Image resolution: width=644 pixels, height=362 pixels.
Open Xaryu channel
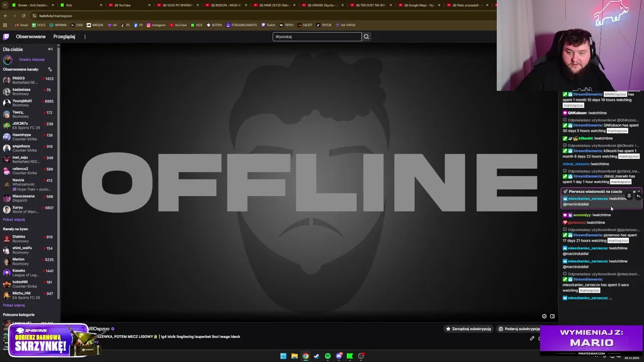coord(29,210)
